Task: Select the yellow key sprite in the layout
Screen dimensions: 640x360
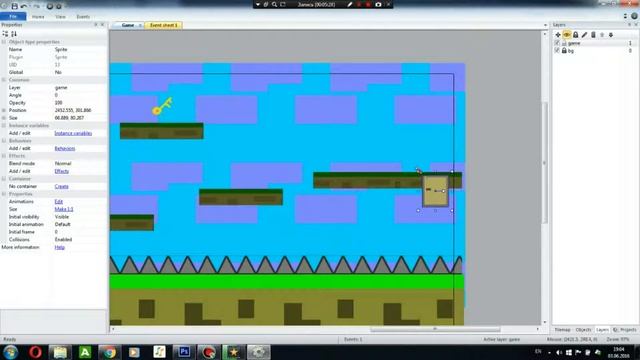Action: click(162, 106)
